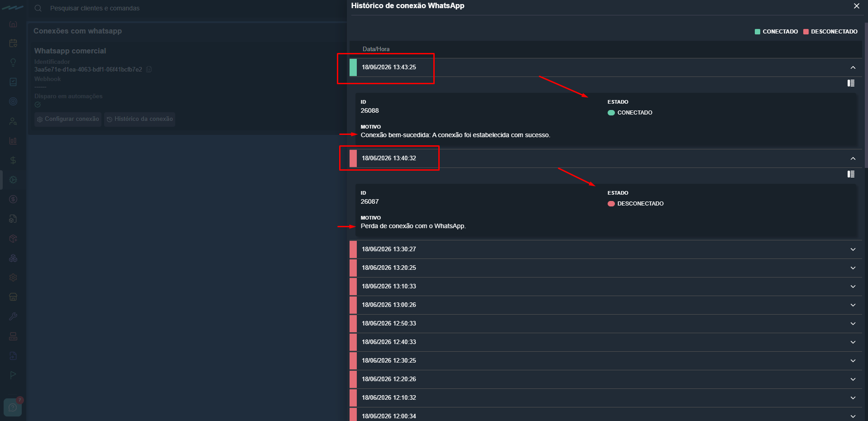Select the ID value 26088
This screenshot has height=421, width=868.
[369, 110]
